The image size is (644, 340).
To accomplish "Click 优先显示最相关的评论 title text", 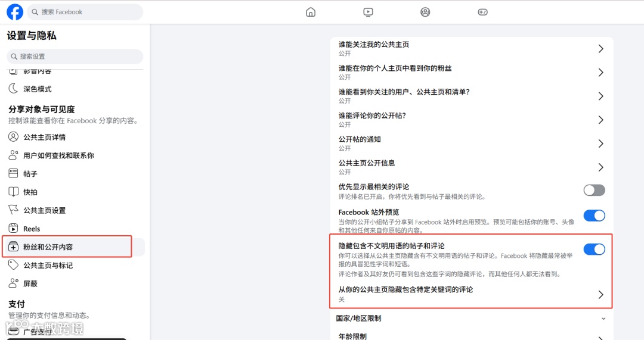I will [374, 187].
